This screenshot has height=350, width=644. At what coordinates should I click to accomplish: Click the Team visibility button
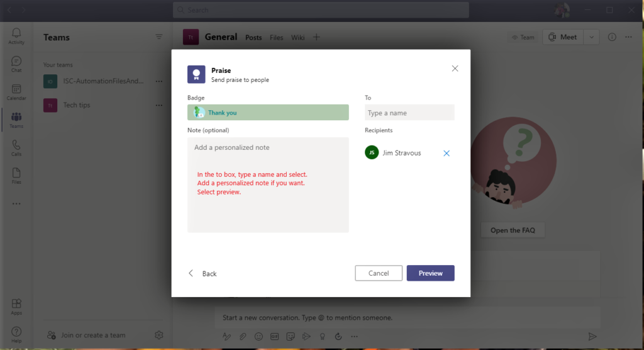click(x=523, y=37)
